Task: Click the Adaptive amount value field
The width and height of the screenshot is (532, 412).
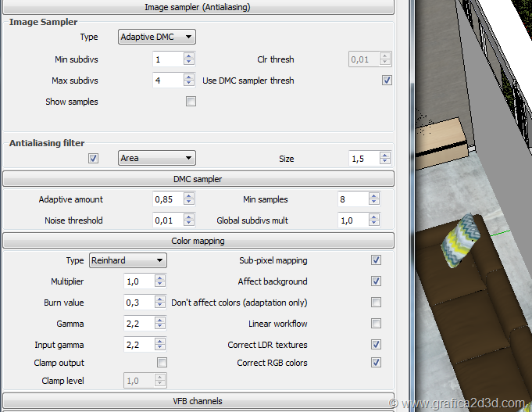Action: [168, 199]
